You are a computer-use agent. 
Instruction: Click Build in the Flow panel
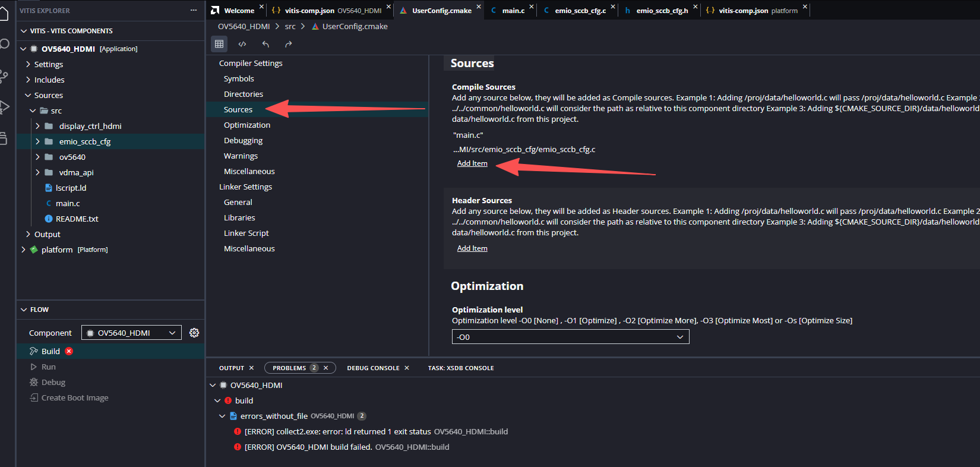click(x=50, y=351)
